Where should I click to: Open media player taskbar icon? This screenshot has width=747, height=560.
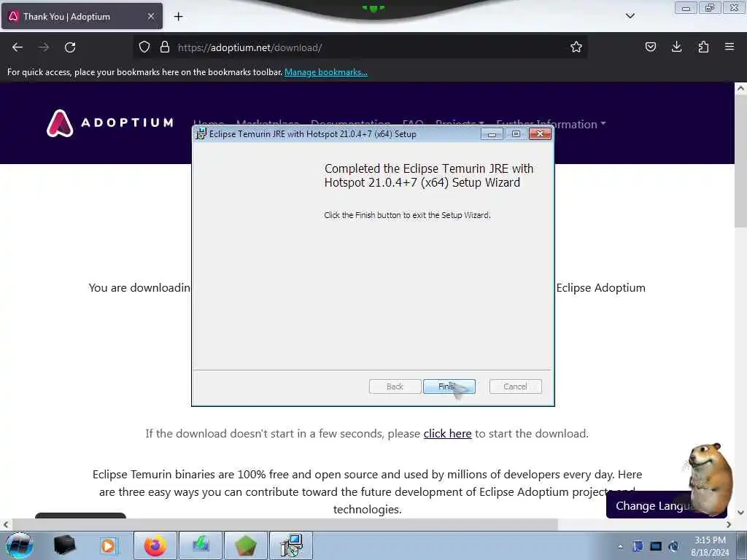point(108,545)
